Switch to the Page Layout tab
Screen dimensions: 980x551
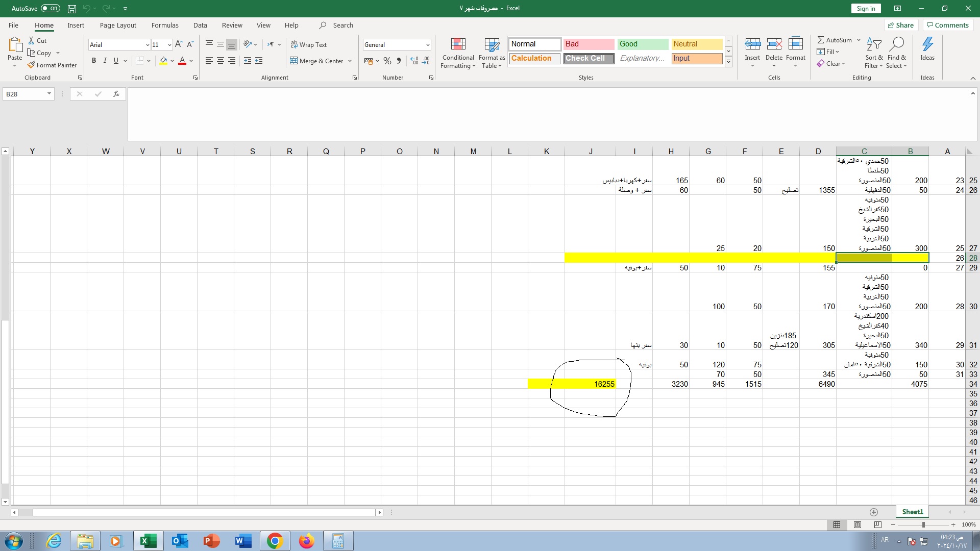[x=118, y=25]
